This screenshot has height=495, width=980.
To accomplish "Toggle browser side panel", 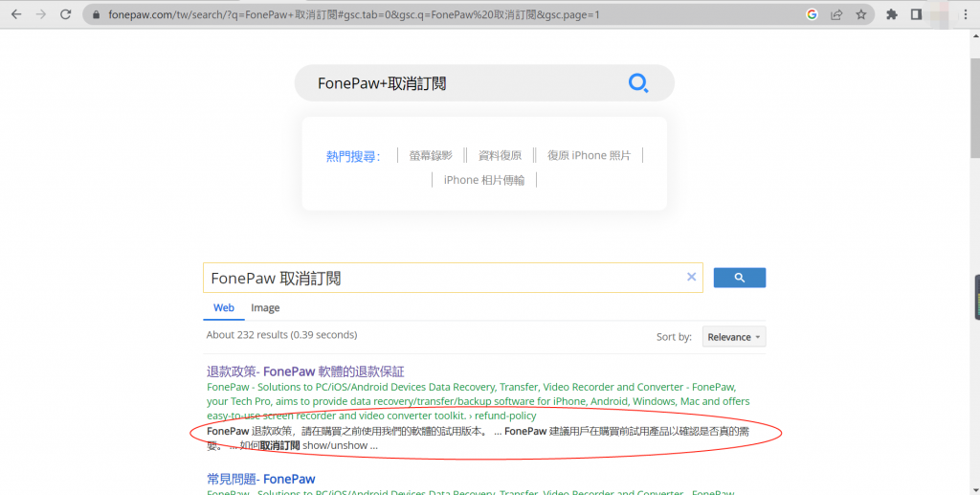I will 916,14.
